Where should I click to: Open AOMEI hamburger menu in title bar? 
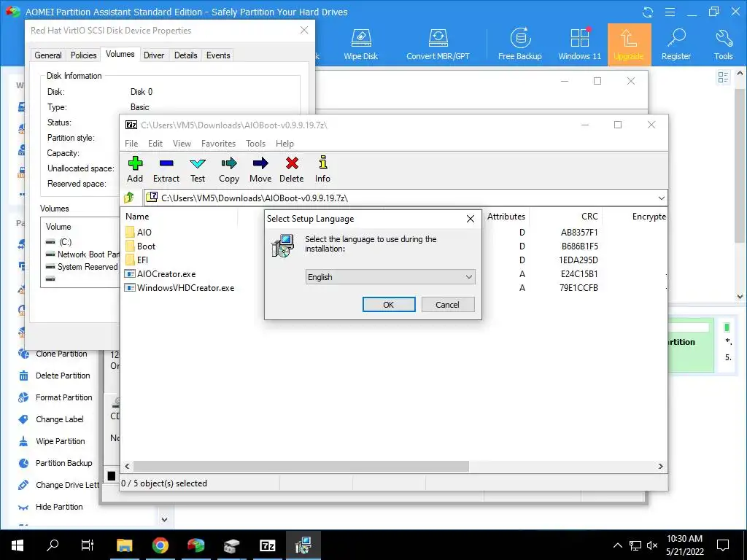pyautogui.click(x=670, y=12)
